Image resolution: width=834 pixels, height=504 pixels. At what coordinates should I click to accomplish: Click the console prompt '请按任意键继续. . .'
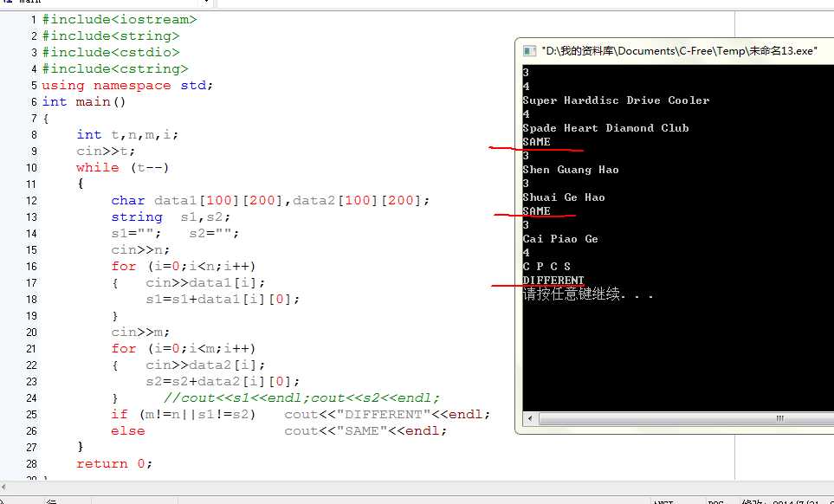click(588, 294)
